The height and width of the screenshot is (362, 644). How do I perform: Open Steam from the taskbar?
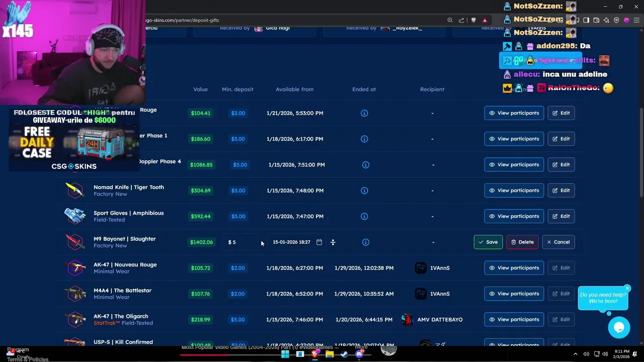coord(344,354)
